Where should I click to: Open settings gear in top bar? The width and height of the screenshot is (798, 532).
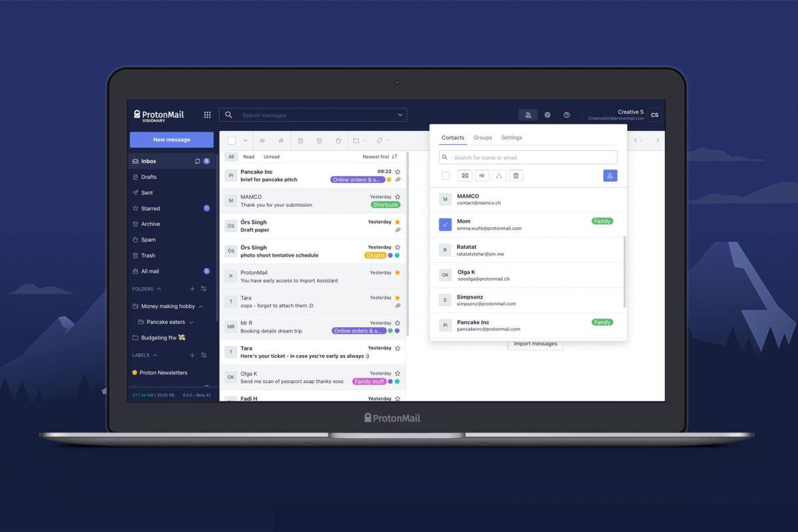coord(547,115)
